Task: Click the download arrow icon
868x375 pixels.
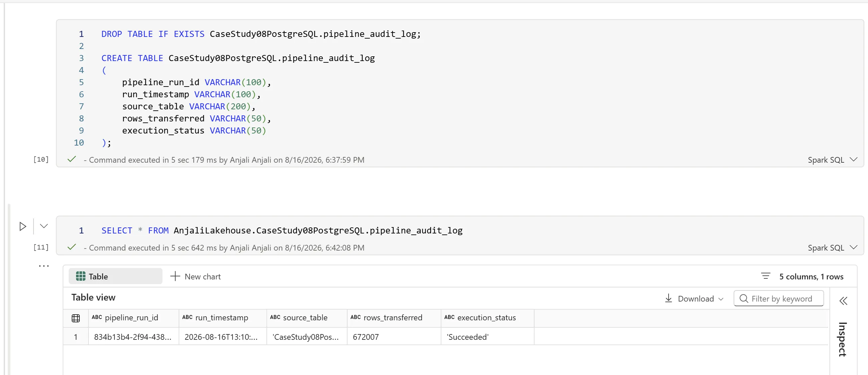Action: click(669, 298)
